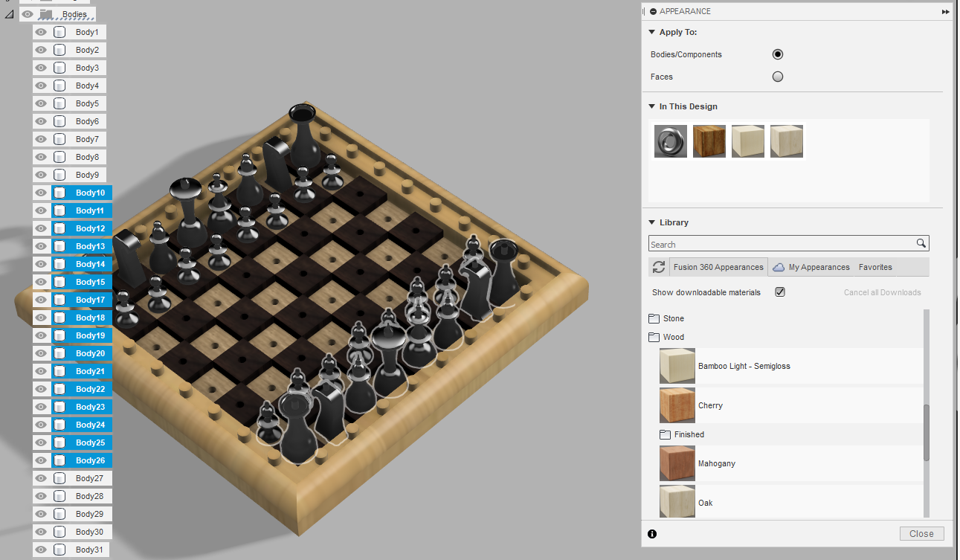Click the body icon next to Body10
The width and height of the screenshot is (960, 560).
[59, 193]
